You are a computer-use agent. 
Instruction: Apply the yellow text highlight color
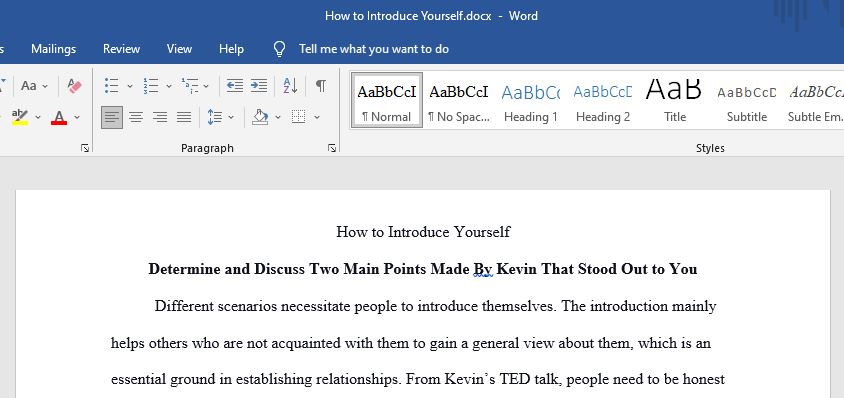20,117
